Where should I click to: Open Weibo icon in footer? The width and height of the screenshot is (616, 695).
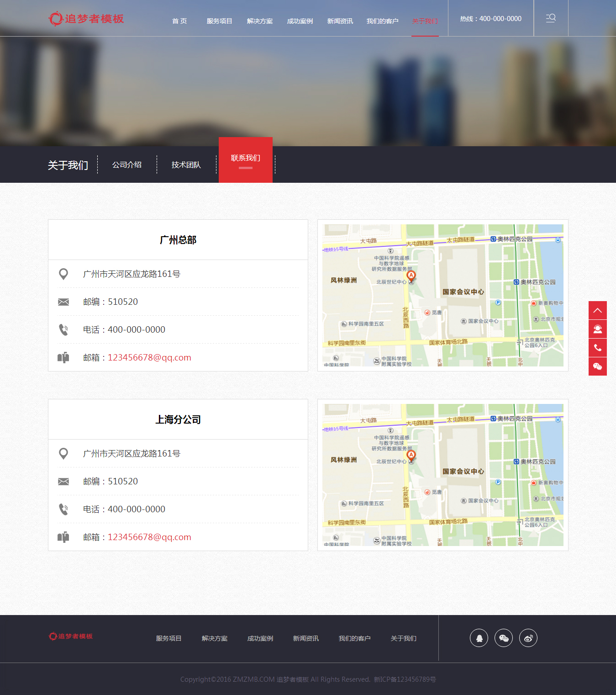pos(528,638)
